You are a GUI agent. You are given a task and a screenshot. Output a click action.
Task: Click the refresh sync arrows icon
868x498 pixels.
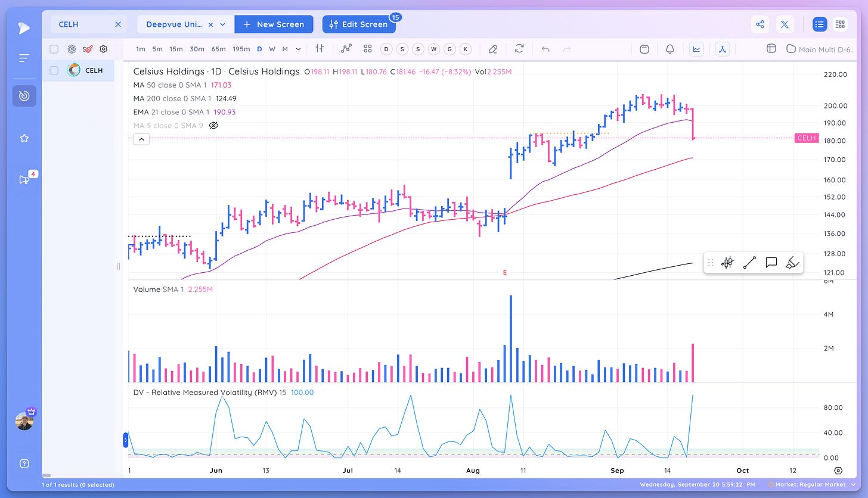519,49
